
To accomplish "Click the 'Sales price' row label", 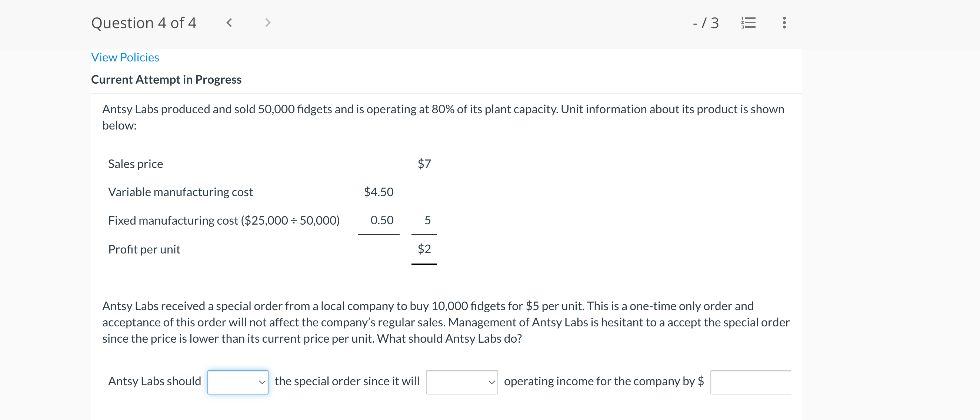I will [136, 164].
